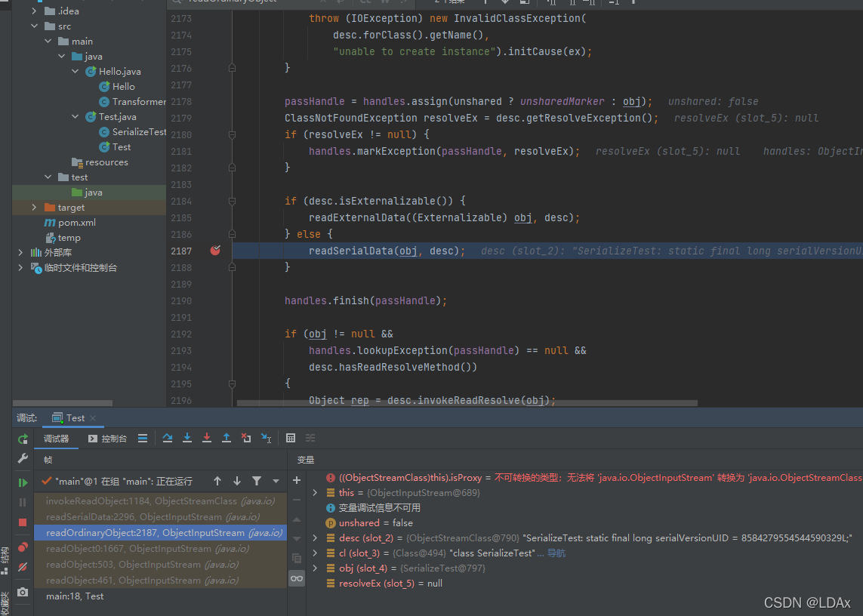Click the 导航 link beside class SerializeTest
The height and width of the screenshot is (616, 863).
click(556, 553)
